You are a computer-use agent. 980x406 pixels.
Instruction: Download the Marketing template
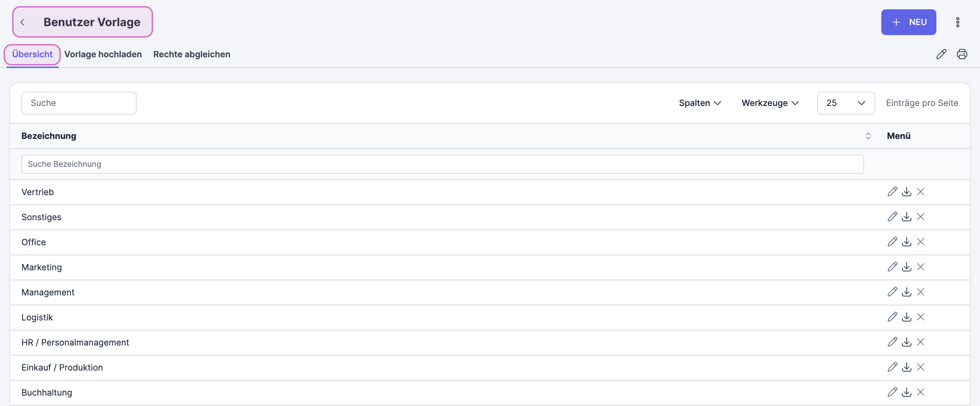(907, 267)
